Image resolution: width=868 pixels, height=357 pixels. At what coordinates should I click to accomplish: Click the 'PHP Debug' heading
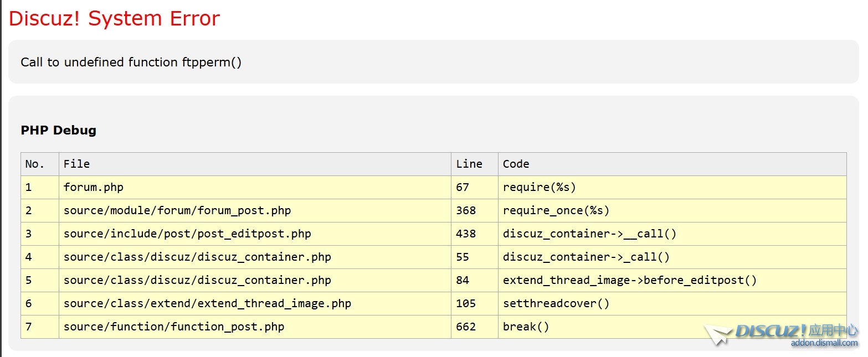click(x=58, y=130)
